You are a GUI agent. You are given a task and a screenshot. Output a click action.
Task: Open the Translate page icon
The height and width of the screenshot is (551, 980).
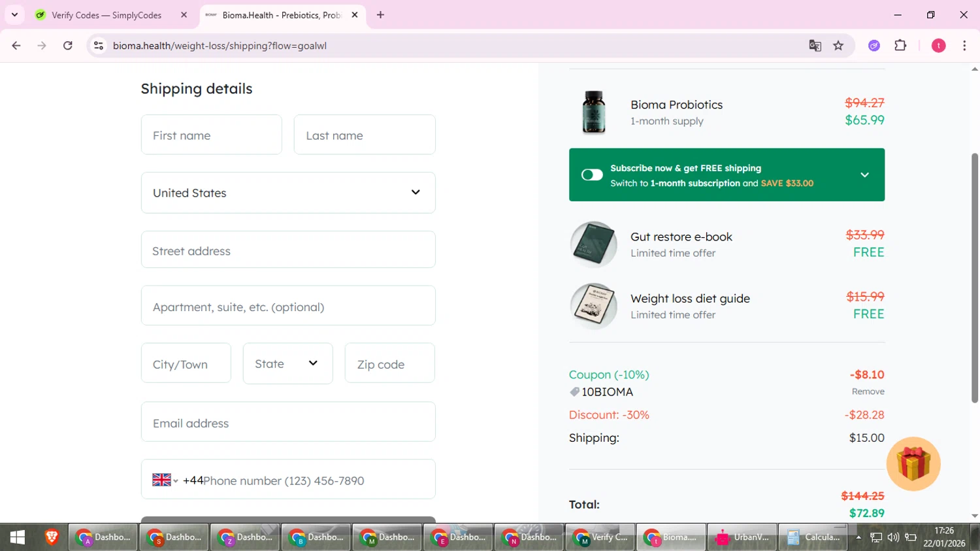(815, 46)
